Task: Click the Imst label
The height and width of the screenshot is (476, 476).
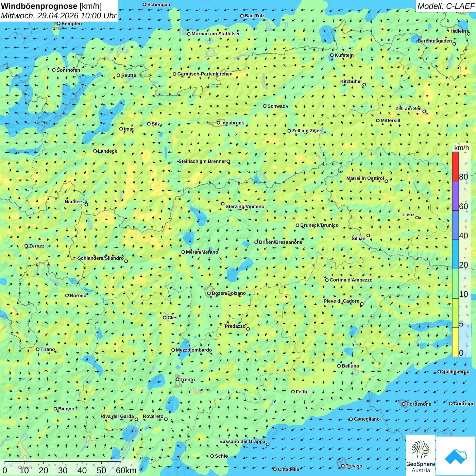Action: coord(129,129)
